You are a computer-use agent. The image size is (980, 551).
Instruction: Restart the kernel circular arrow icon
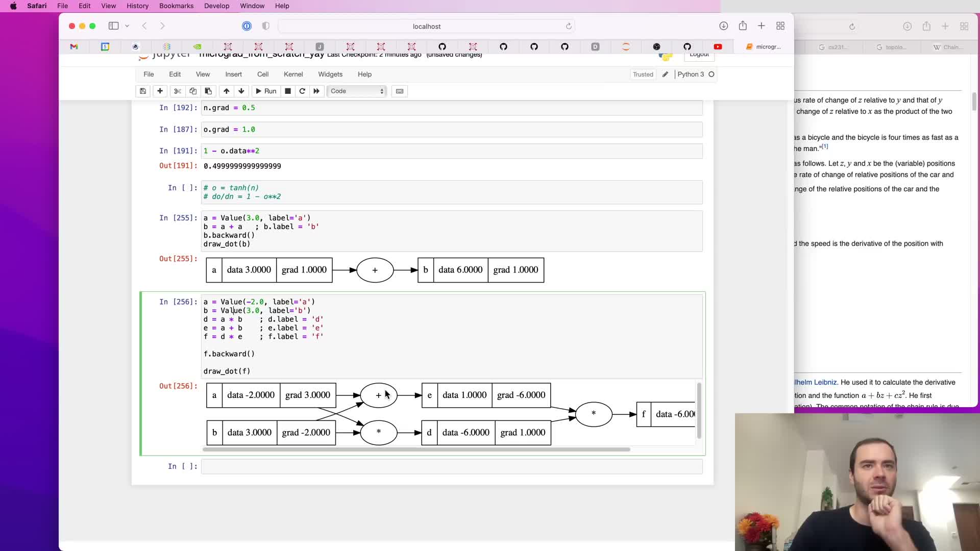tap(302, 91)
